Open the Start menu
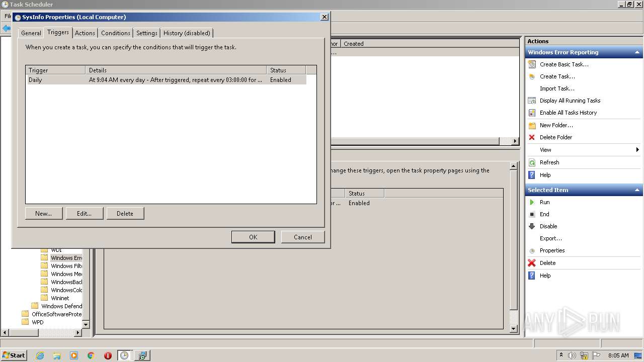 pyautogui.click(x=14, y=355)
